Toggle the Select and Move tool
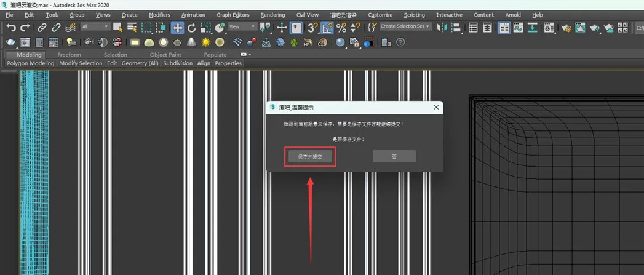Screen dimensions: 644x275 pos(177,28)
